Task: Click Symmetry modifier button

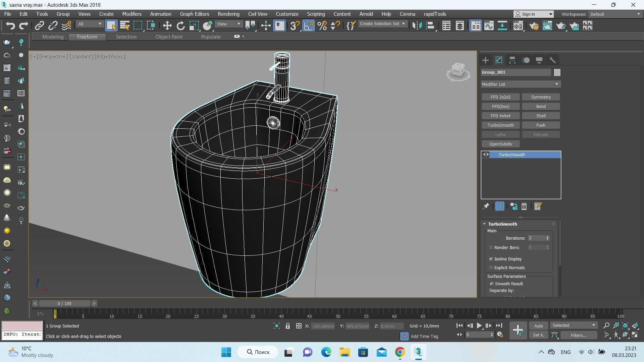Action: [x=541, y=97]
